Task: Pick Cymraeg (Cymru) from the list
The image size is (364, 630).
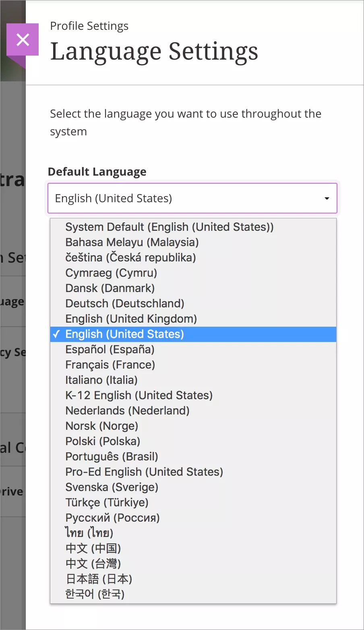Action: pyautogui.click(x=111, y=273)
